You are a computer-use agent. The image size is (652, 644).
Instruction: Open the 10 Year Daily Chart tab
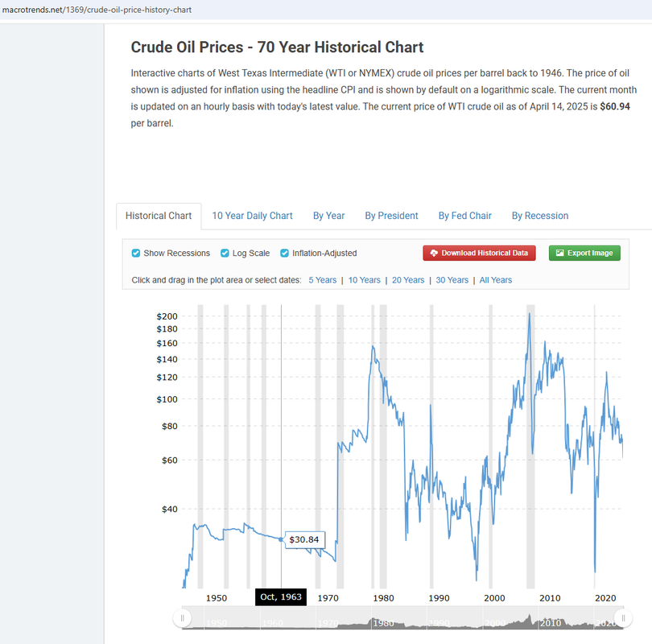pyautogui.click(x=252, y=216)
